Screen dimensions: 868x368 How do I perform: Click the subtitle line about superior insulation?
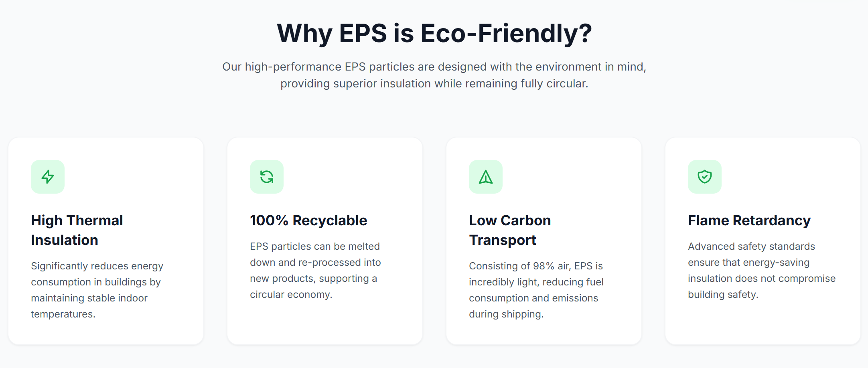(x=434, y=84)
